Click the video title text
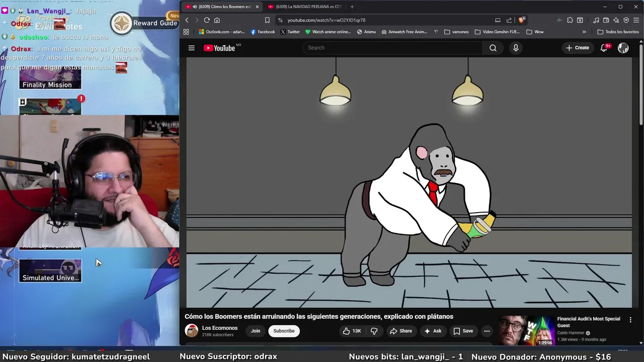Screen dimensions: 644x362 click(319, 316)
